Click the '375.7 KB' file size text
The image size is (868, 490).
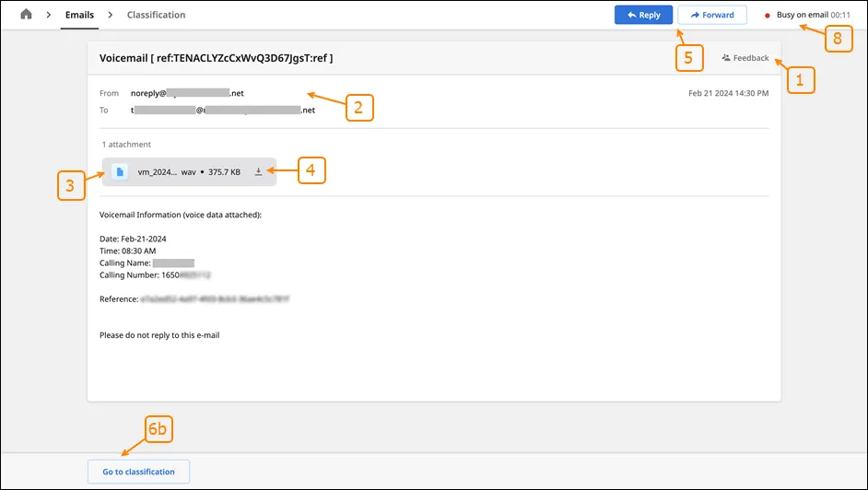[x=224, y=172]
